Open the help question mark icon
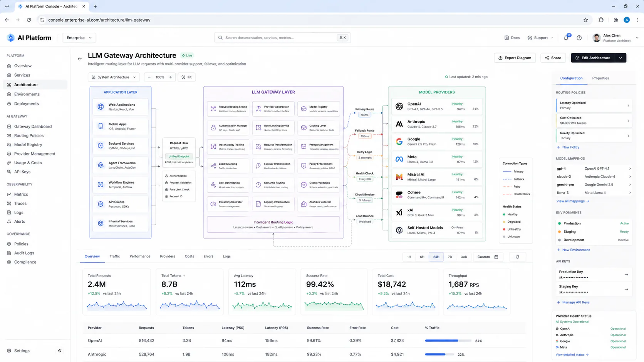The height and width of the screenshot is (362, 644). pos(579,38)
